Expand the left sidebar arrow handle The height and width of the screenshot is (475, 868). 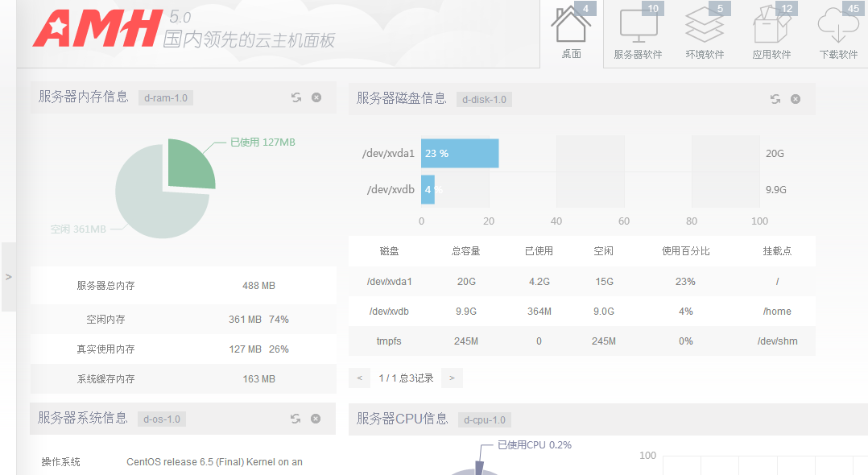pos(9,276)
